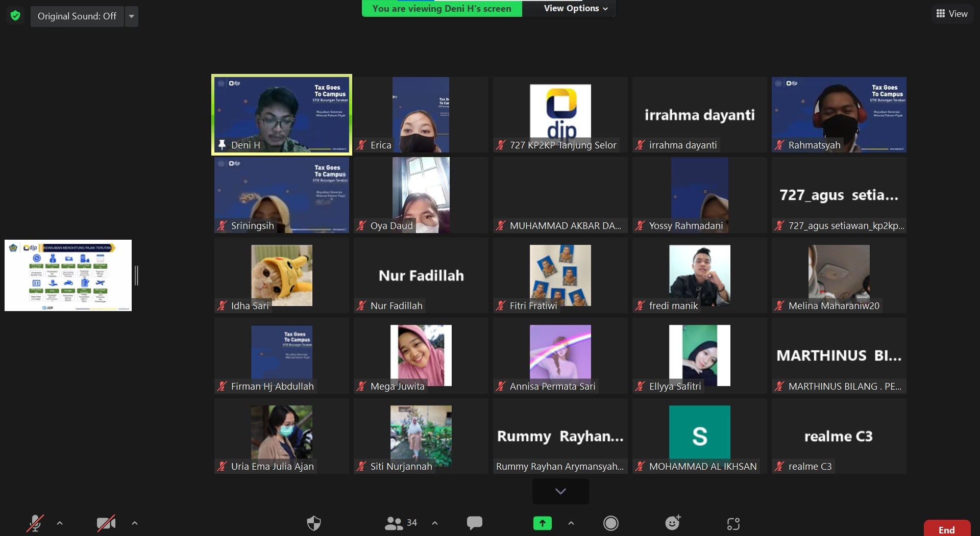Select the shared screen slide thumbnail

68,275
